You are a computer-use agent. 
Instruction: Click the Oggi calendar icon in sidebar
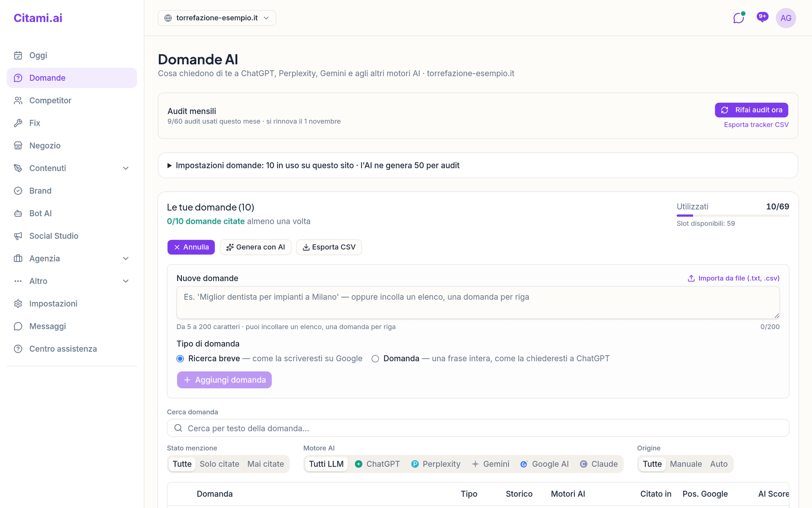(18, 55)
